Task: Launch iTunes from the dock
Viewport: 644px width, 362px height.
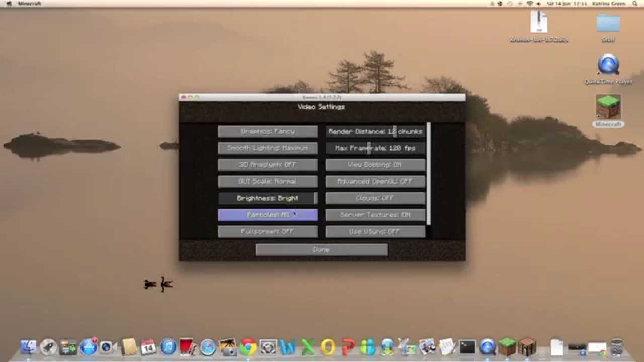Action: click(168, 347)
